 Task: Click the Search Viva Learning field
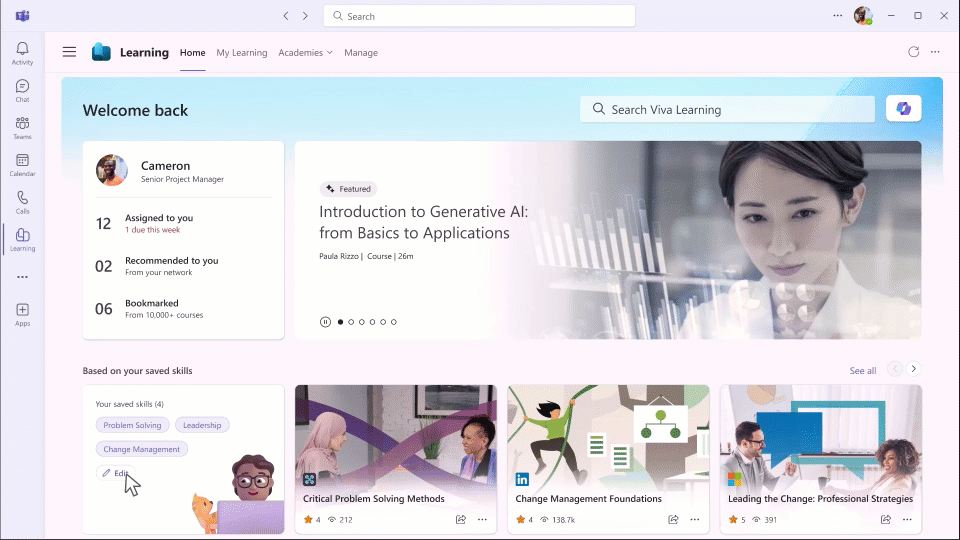coord(727,109)
